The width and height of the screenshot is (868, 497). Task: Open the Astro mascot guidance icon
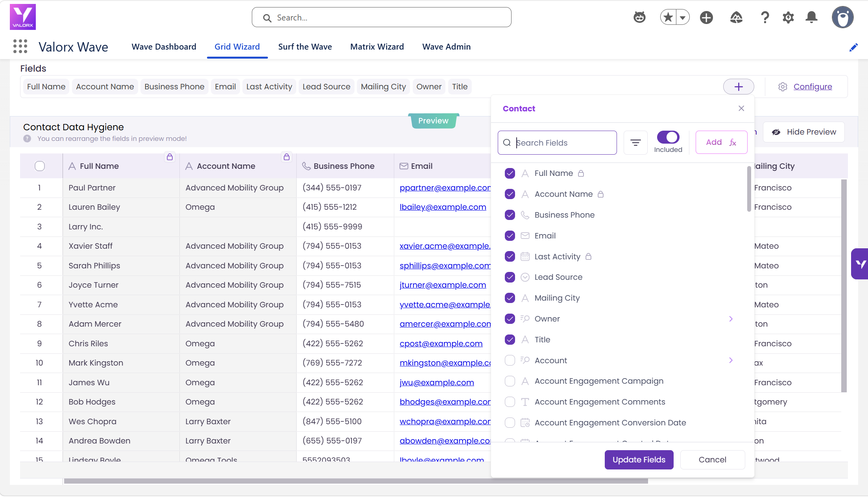[639, 17]
